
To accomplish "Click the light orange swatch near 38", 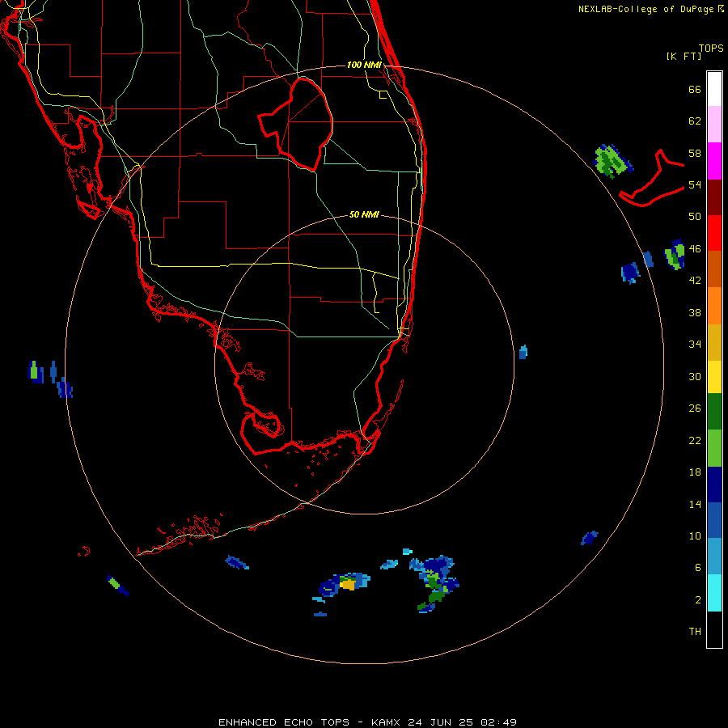I will (714, 306).
